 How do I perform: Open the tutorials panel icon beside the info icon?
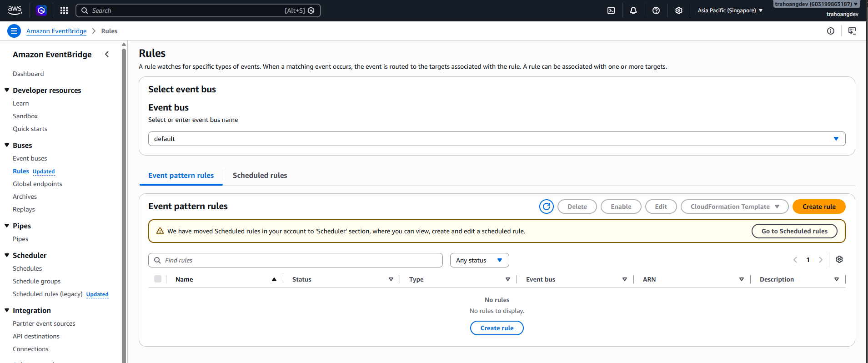click(x=852, y=31)
